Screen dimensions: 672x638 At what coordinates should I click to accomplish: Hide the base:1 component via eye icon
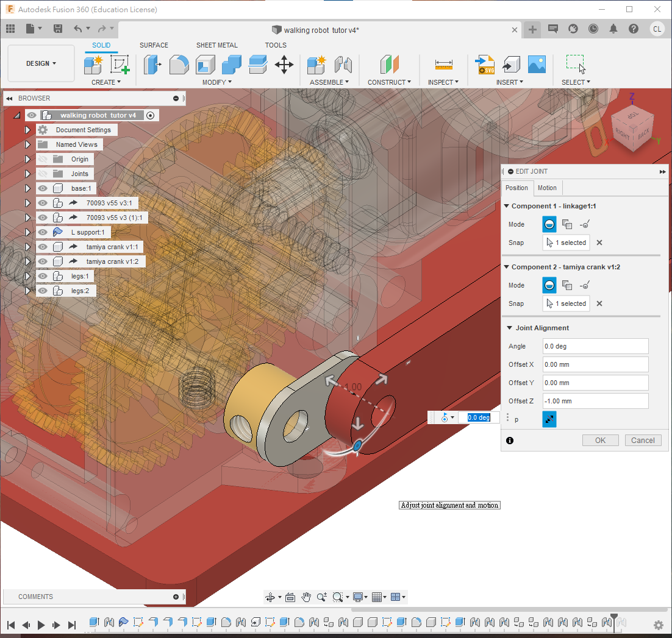point(43,188)
